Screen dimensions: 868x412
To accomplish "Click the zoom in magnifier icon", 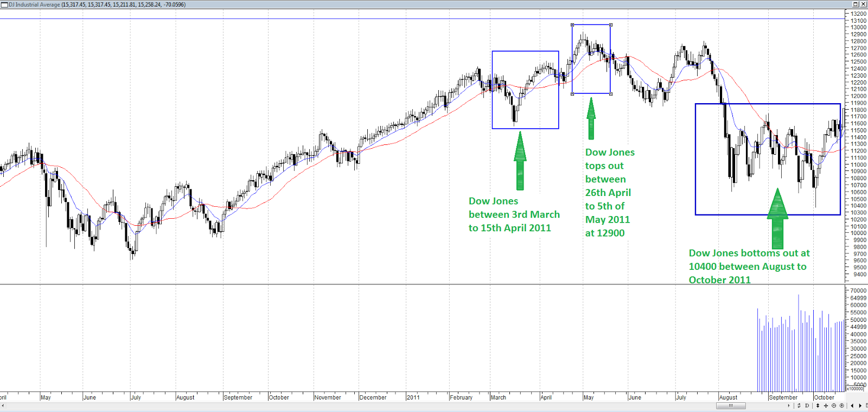I will [842, 405].
